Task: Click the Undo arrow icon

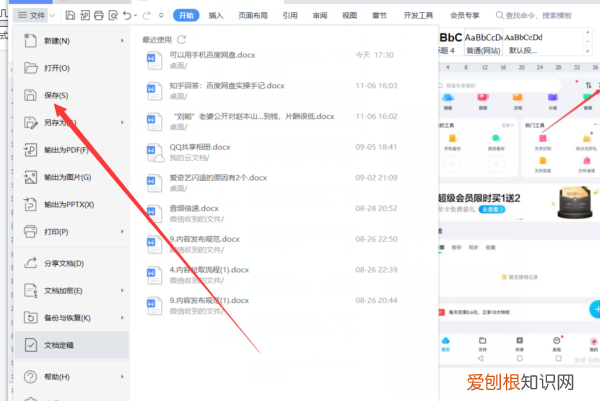Action: pos(127,15)
